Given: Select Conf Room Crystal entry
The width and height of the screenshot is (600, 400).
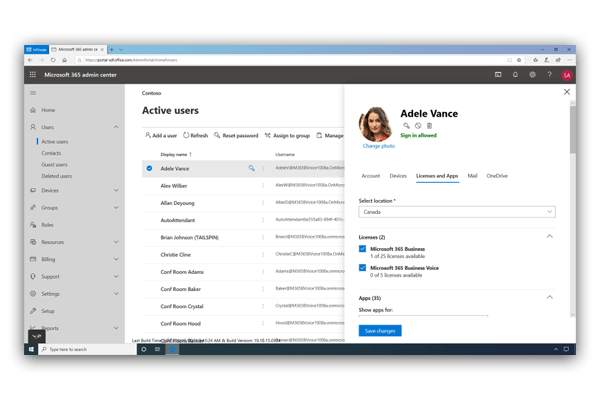Looking at the screenshot, I should point(182,306).
